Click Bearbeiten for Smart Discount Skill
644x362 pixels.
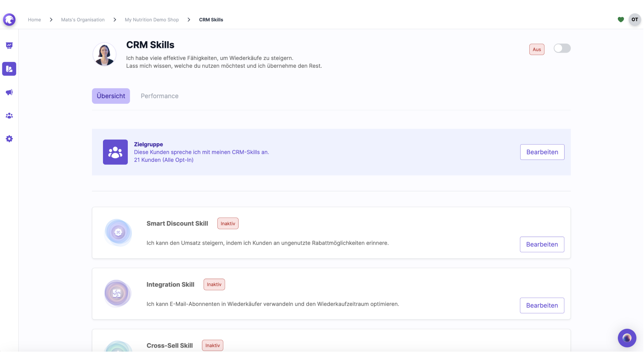[x=542, y=244]
